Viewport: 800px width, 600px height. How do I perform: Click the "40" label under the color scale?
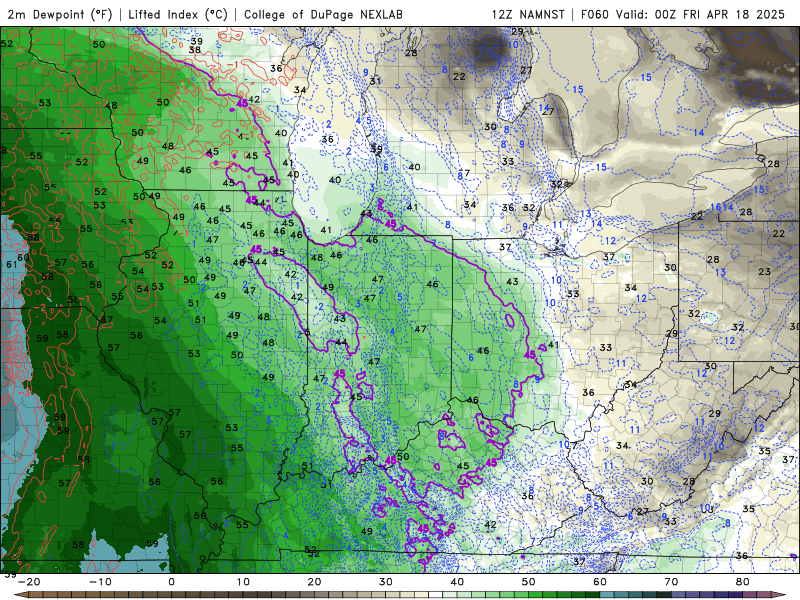pos(457,582)
